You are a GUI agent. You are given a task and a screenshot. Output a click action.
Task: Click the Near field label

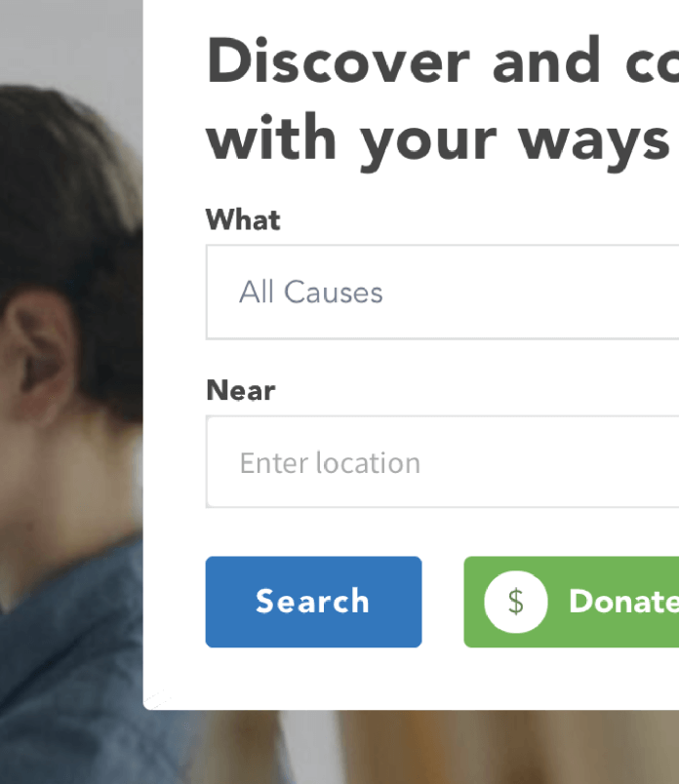click(241, 390)
